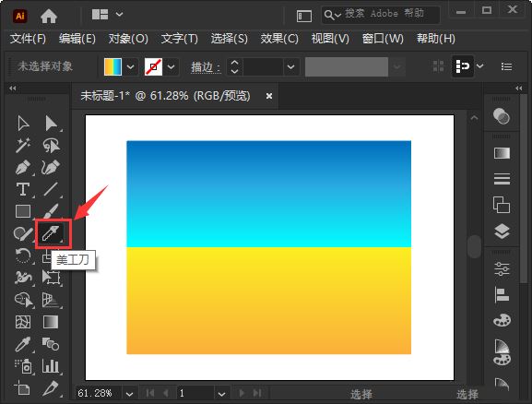Image resolution: width=532 pixels, height=404 pixels.
Task: Select the Artboard tool
Action: (23, 388)
